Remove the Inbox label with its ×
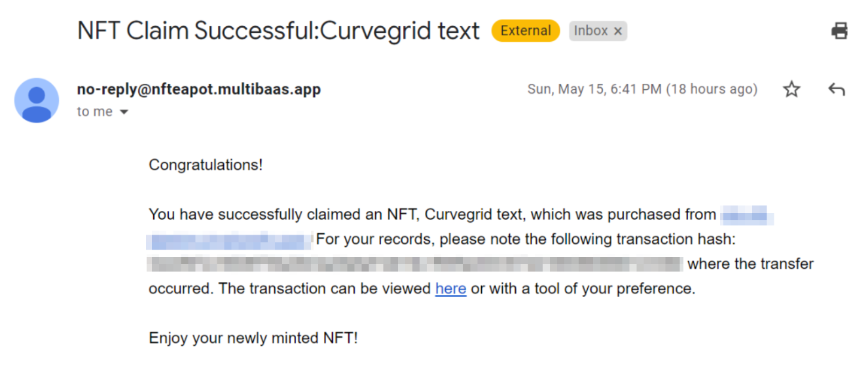The width and height of the screenshot is (868, 367). (617, 31)
